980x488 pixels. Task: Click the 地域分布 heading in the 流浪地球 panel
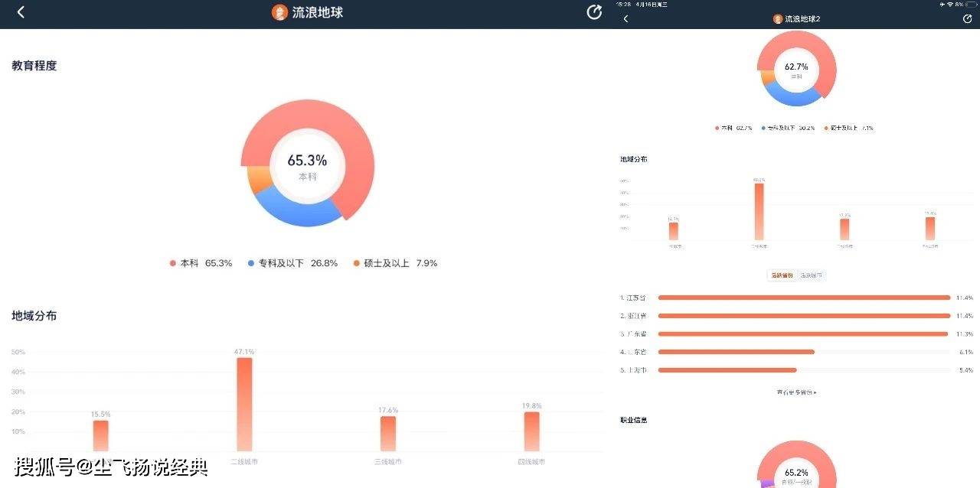point(34,316)
